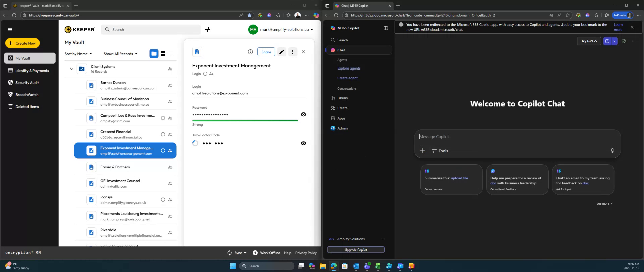Click the Create New button
Viewport: 644px width, 272px height.
click(22, 43)
